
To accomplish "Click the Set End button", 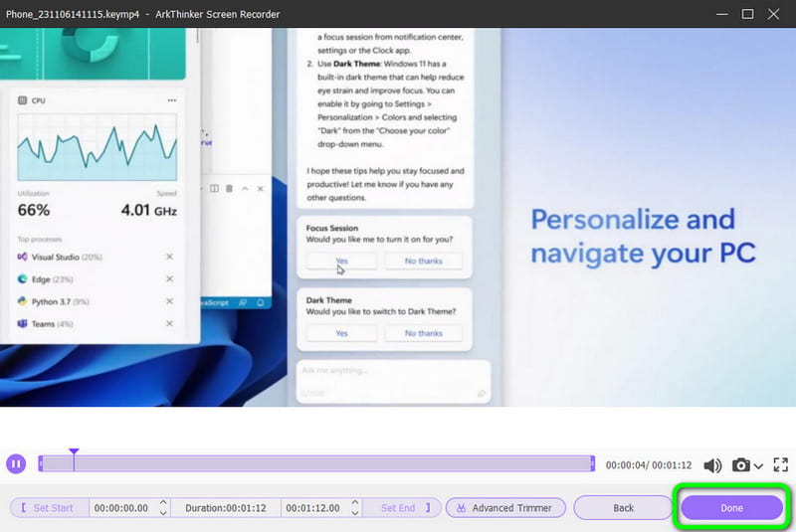I will (x=403, y=508).
